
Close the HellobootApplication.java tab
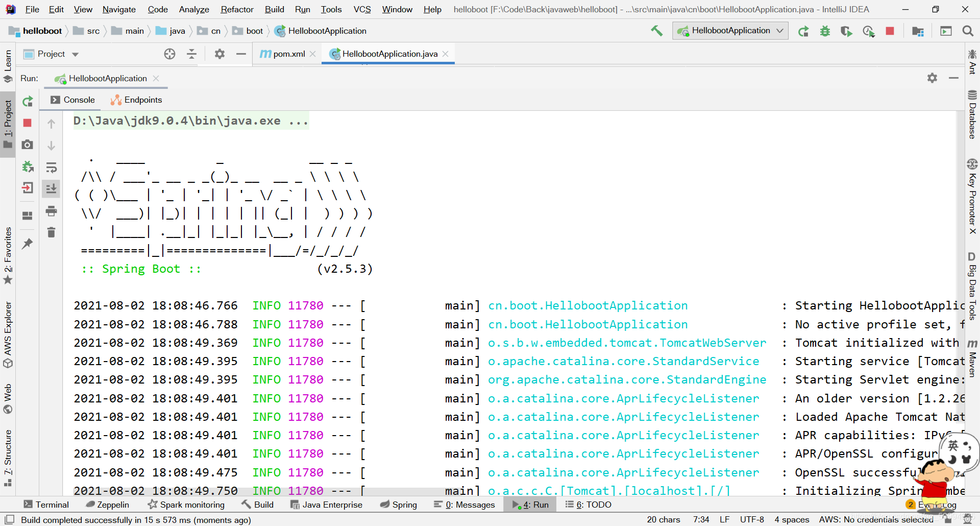(446, 54)
